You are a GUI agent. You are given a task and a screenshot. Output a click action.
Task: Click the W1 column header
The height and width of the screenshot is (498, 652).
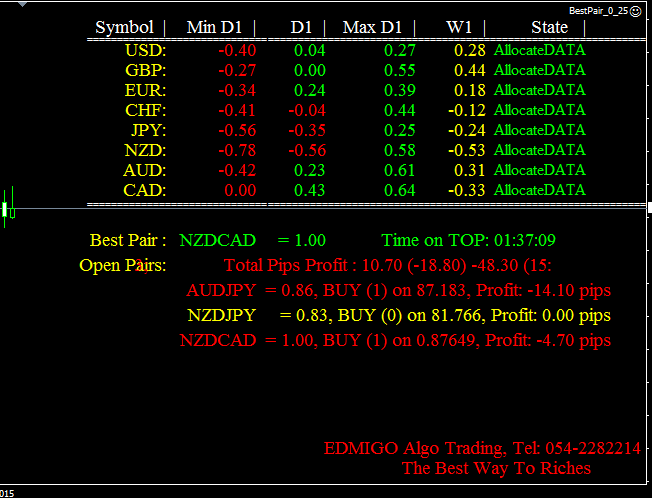pyautogui.click(x=459, y=27)
